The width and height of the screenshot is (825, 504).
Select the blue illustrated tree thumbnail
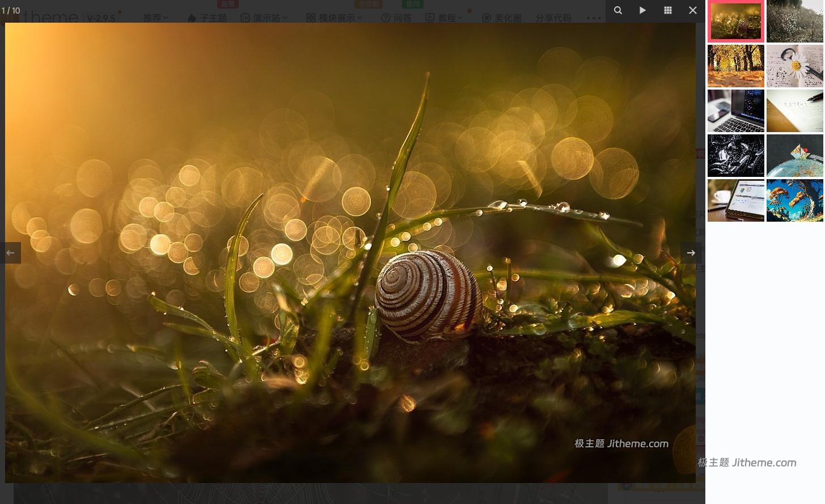[x=795, y=201]
